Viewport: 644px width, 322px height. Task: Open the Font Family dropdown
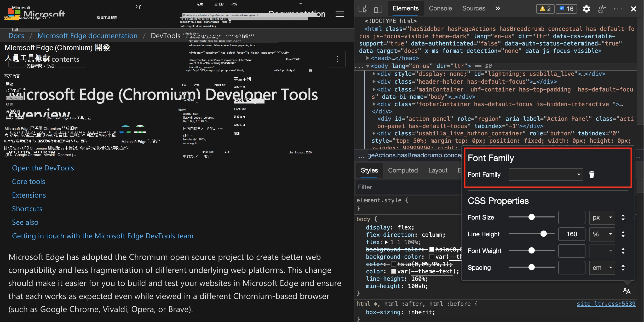[546, 175]
